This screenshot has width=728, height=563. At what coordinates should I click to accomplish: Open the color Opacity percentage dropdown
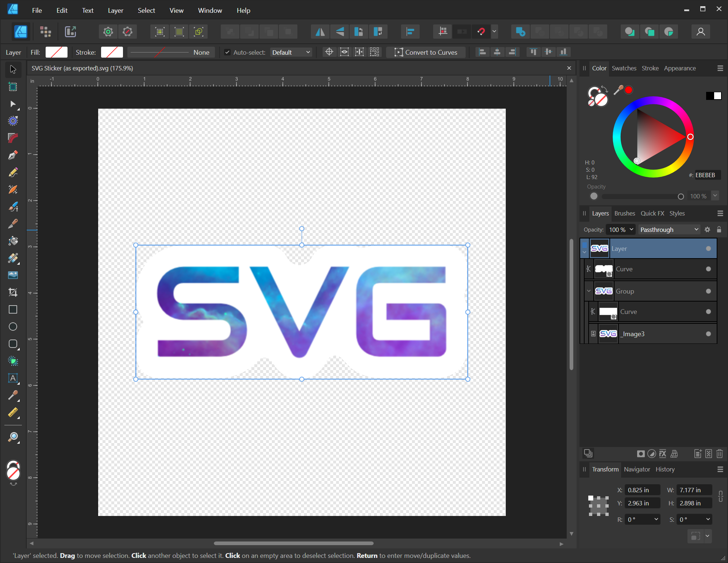coord(715,196)
